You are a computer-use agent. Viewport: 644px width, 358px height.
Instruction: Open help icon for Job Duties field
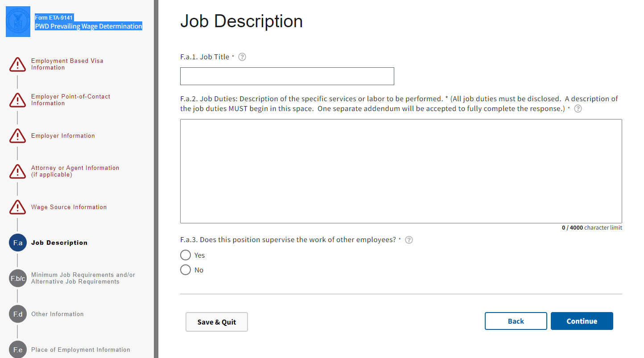point(578,109)
